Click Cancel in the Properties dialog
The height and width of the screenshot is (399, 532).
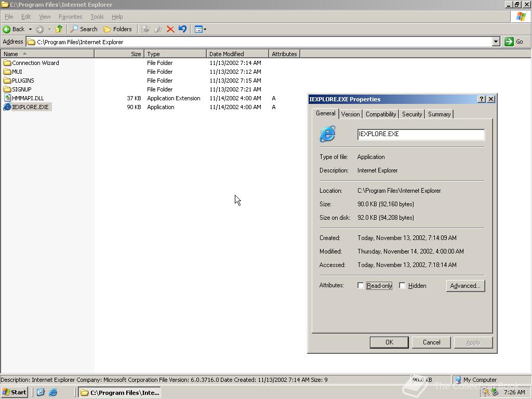coord(431,342)
